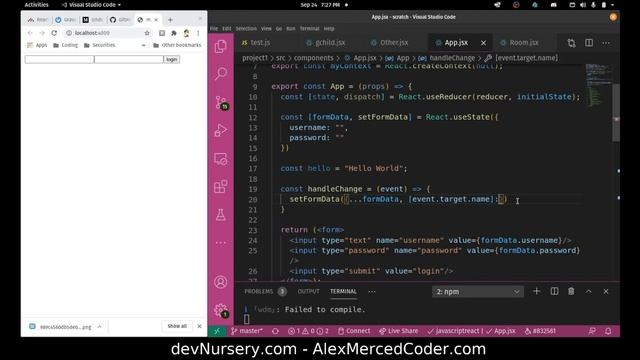Close the terminal panel

(606, 291)
